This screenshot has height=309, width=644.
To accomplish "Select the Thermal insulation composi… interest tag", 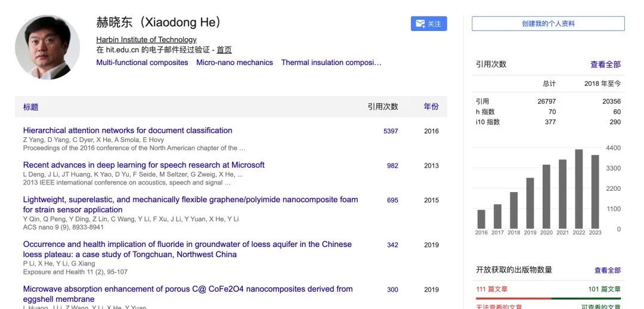I will [332, 63].
